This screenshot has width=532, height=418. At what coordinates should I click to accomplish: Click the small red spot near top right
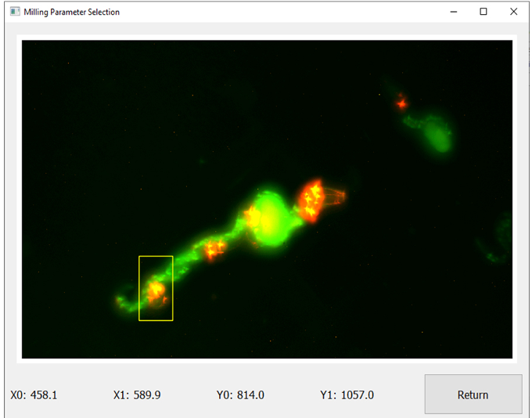coord(401,102)
